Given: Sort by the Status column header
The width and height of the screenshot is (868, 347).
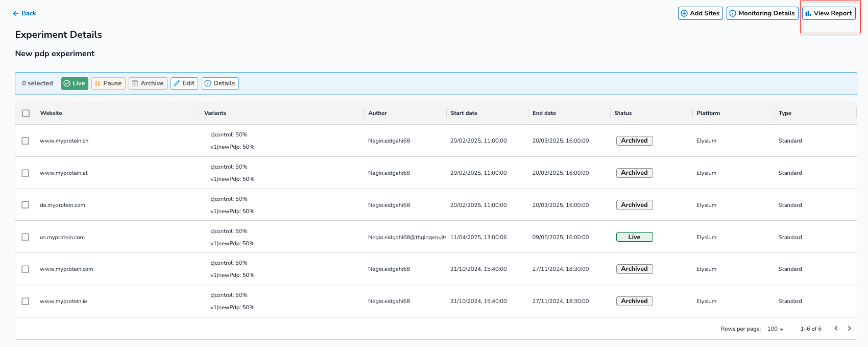Looking at the screenshot, I should coord(623,113).
